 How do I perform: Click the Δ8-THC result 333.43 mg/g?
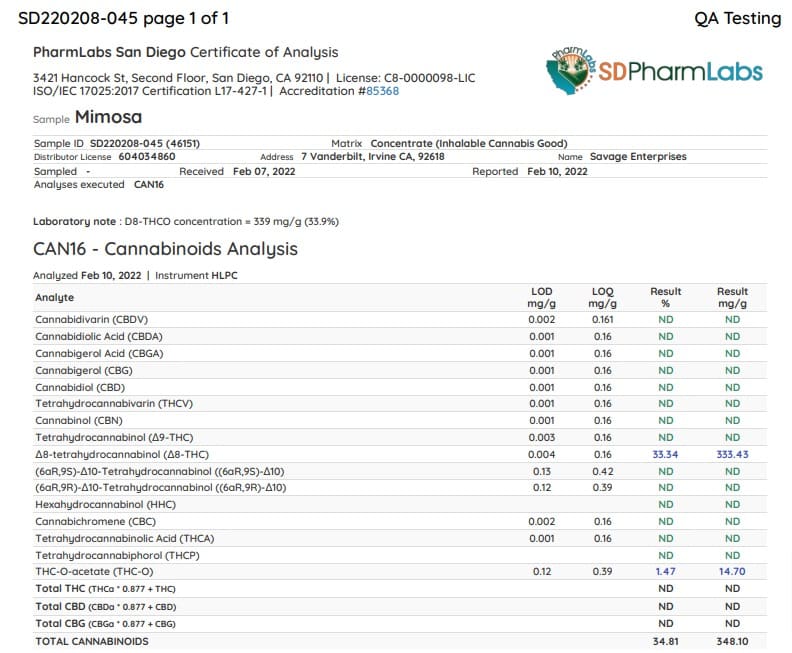pos(732,455)
